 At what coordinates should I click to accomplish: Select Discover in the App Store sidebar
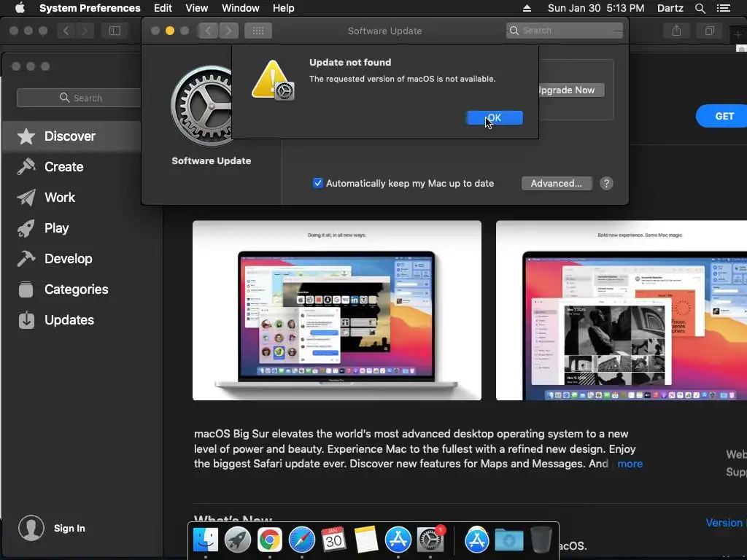(x=71, y=136)
